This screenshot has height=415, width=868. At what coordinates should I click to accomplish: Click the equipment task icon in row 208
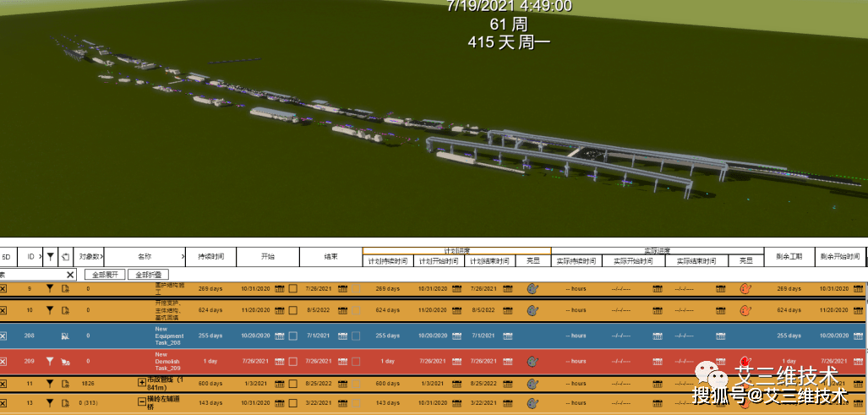click(x=65, y=336)
